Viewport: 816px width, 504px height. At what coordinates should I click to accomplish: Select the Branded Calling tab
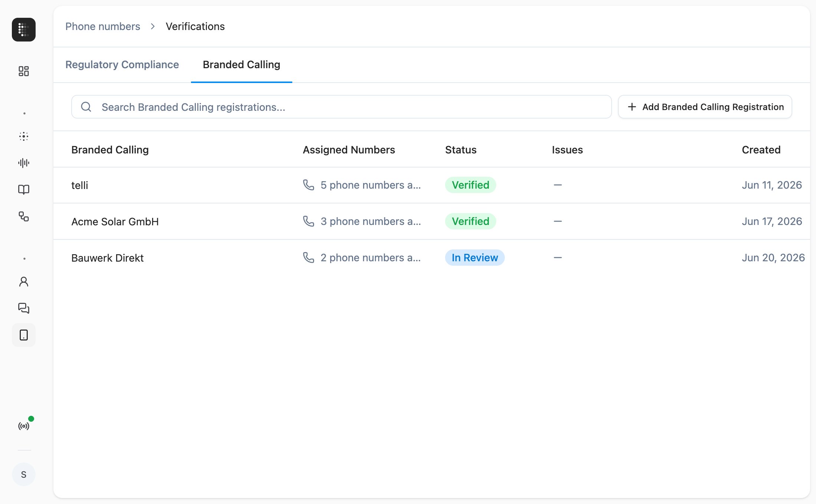241,64
